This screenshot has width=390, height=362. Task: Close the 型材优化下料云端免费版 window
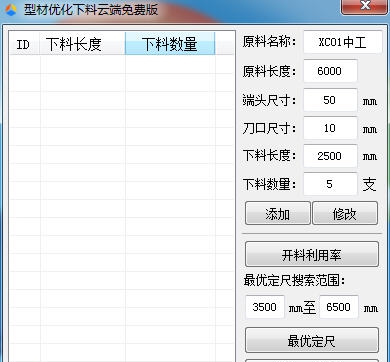[x=365, y=6]
